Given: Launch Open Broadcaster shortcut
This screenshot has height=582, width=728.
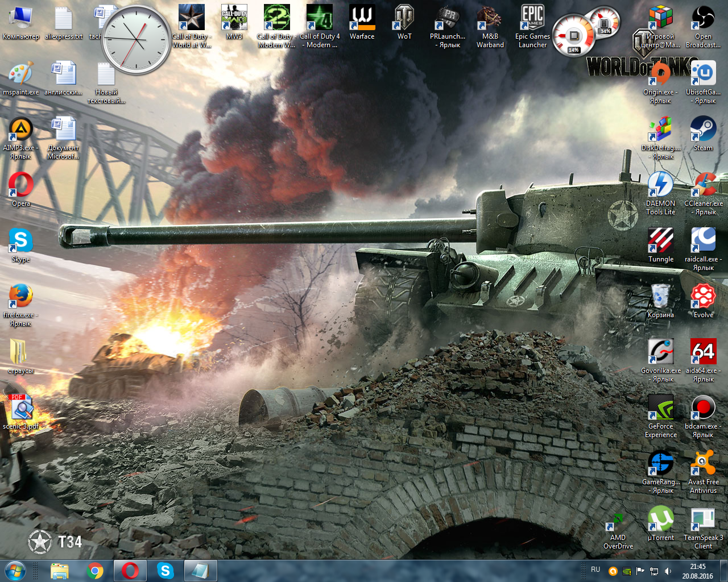Looking at the screenshot, I should (704, 26).
